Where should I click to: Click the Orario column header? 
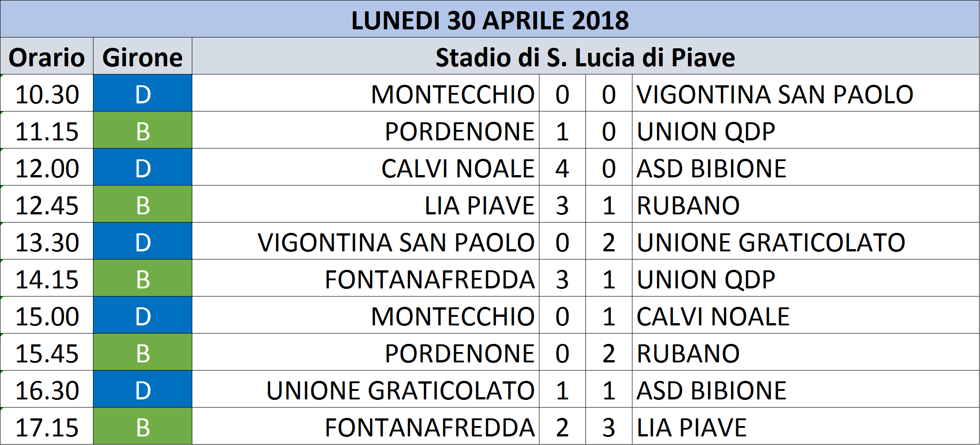point(47,56)
